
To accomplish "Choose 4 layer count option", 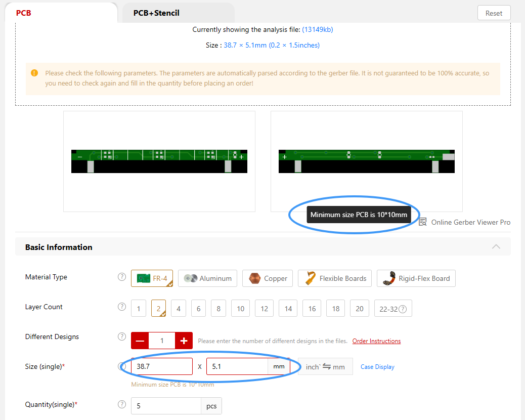I will pyautogui.click(x=179, y=309).
